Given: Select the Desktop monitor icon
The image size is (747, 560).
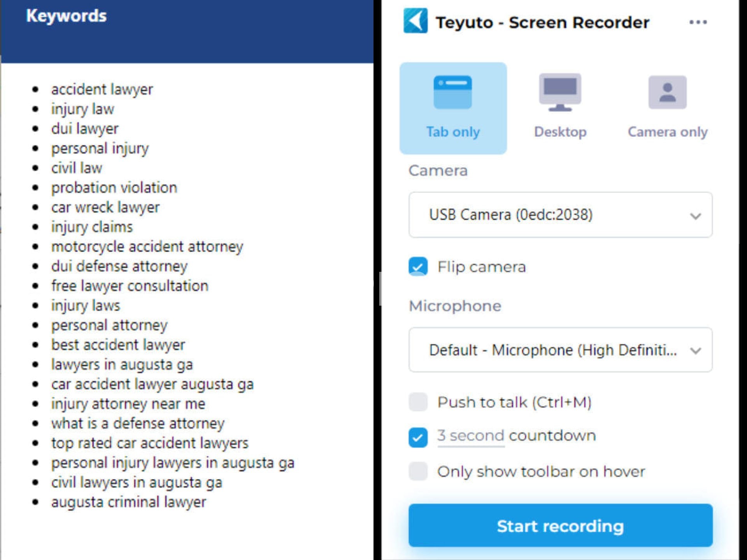Looking at the screenshot, I should (x=560, y=92).
